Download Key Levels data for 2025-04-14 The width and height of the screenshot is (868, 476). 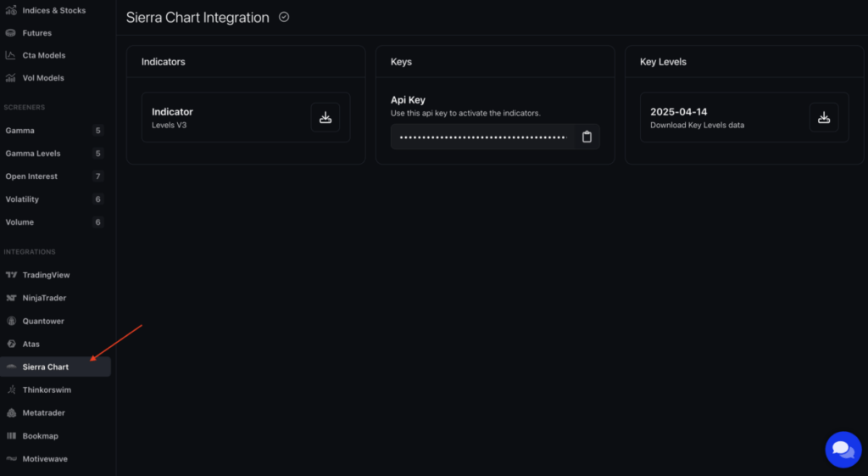click(823, 118)
